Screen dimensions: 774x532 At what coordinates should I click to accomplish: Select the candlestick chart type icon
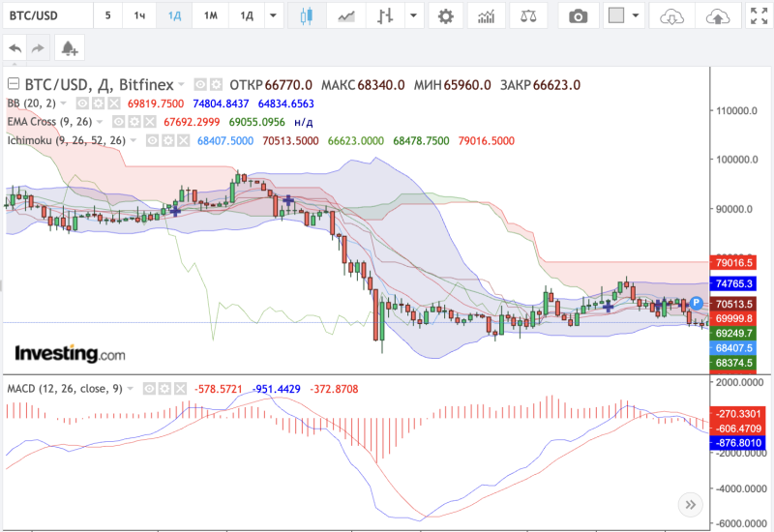(308, 16)
